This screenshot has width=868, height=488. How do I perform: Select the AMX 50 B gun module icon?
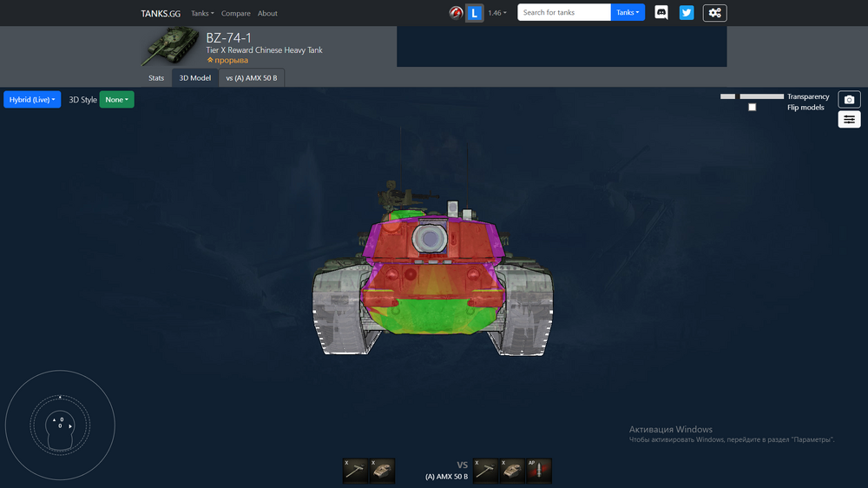pyautogui.click(x=485, y=471)
